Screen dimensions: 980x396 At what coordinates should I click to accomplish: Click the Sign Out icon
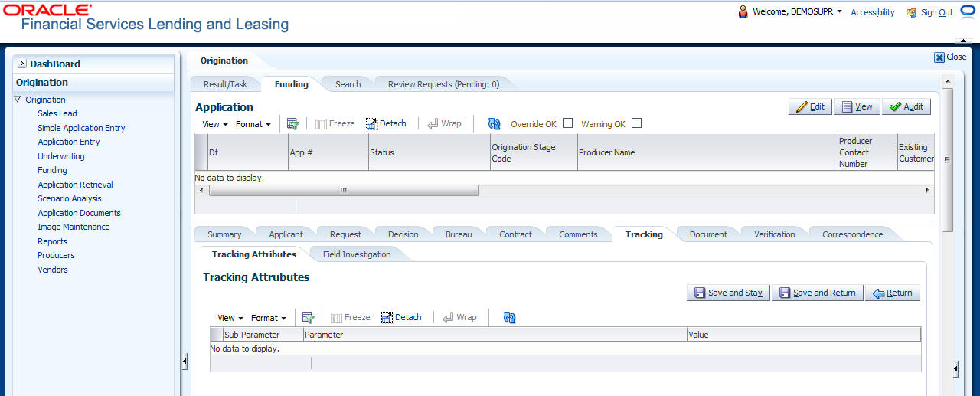[912, 12]
